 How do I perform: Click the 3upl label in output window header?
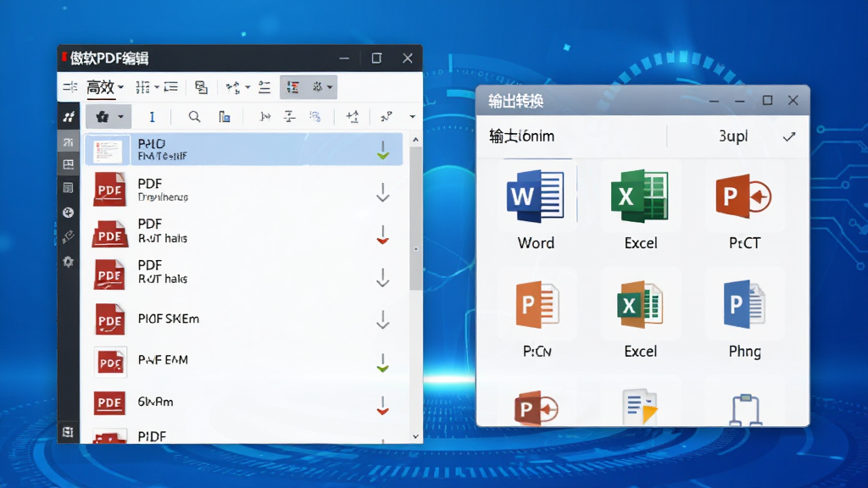pos(733,136)
